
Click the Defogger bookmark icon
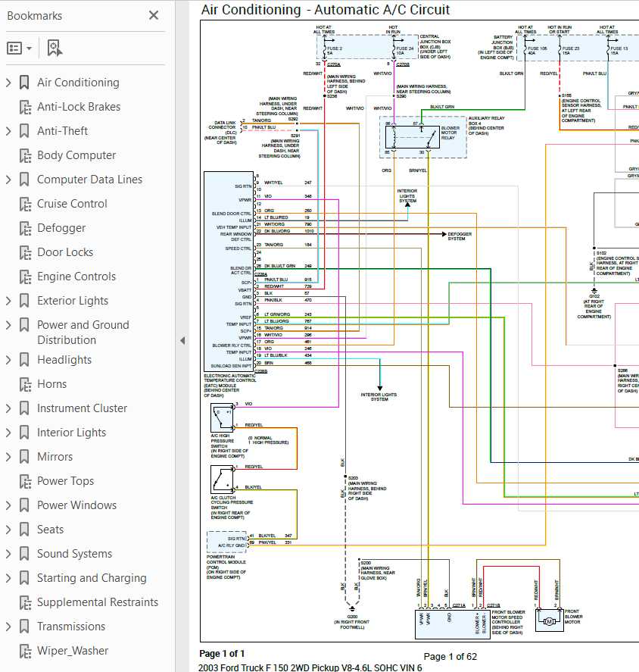point(25,228)
